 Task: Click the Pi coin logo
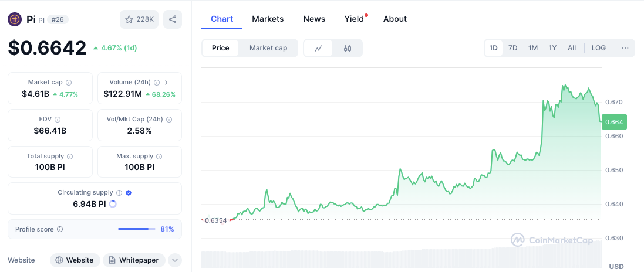coord(15,19)
